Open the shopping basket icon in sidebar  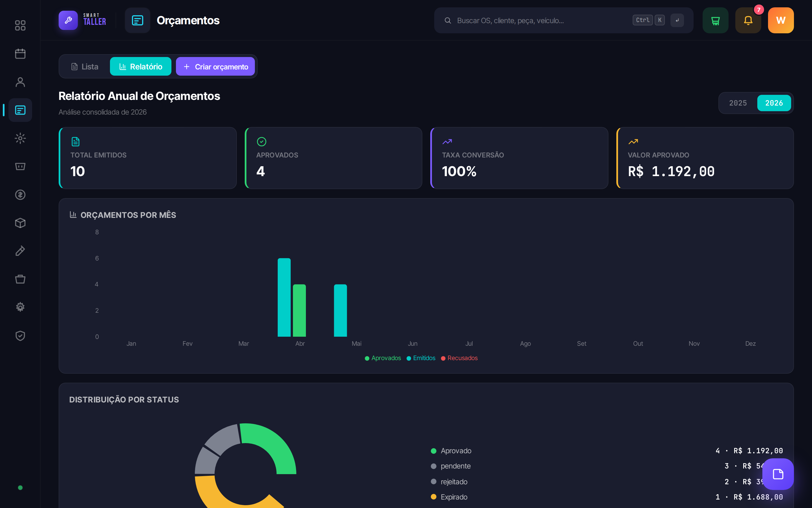click(x=20, y=279)
